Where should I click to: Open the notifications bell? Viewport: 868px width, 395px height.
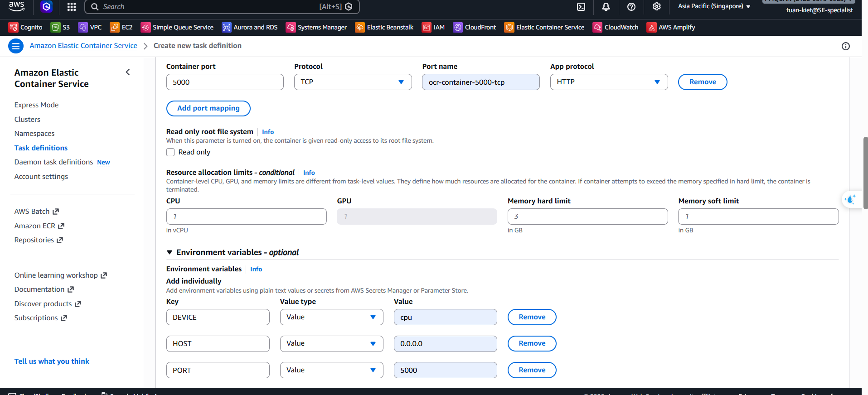pyautogui.click(x=606, y=7)
